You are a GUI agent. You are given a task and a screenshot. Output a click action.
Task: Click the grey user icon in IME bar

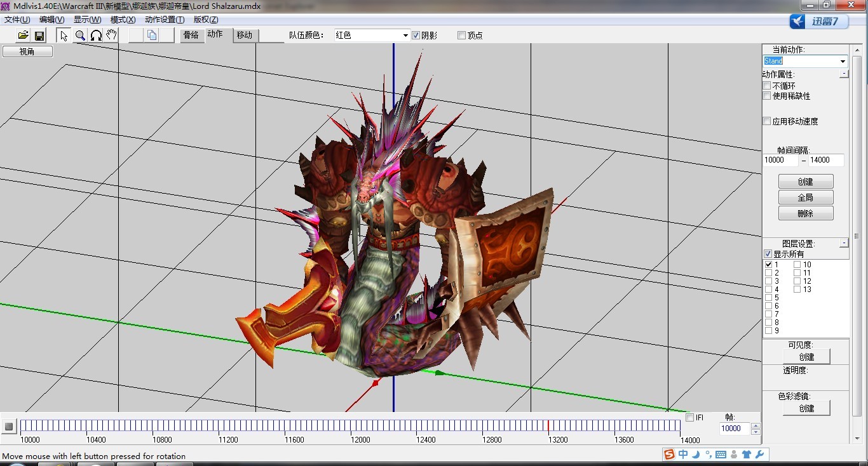click(734, 455)
